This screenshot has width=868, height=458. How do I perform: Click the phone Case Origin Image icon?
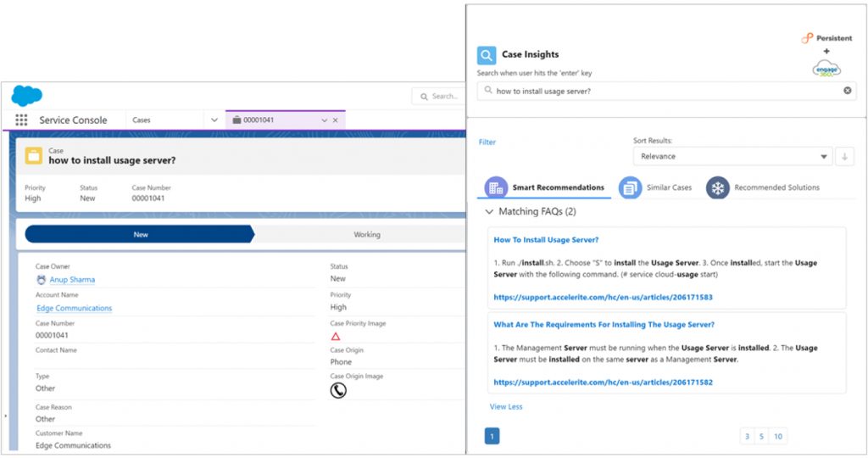(x=338, y=390)
